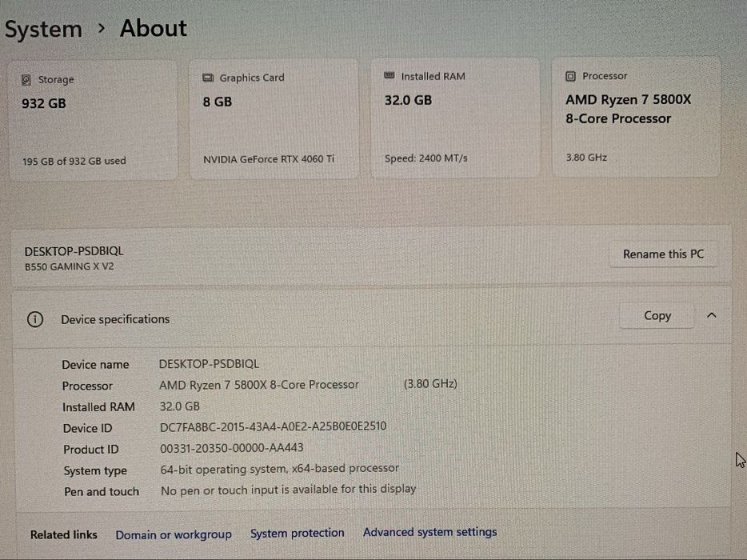Click the Device specifications info icon
747x560 pixels.
[34, 319]
